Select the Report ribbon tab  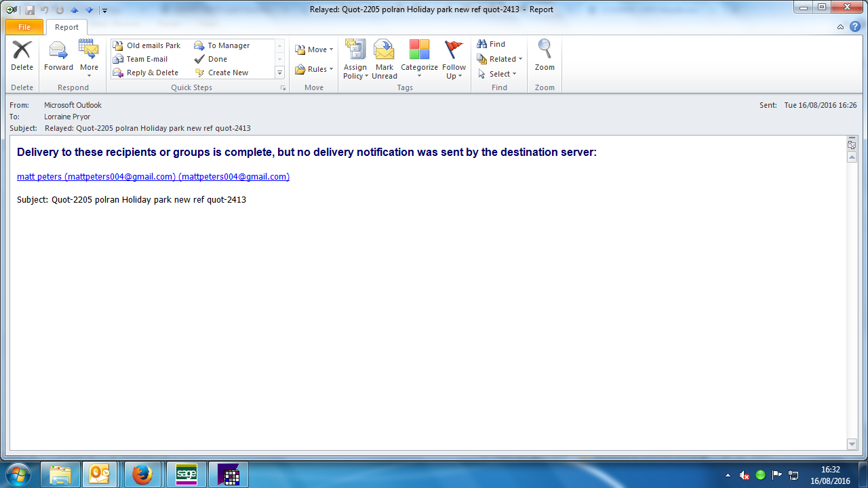[x=66, y=27]
